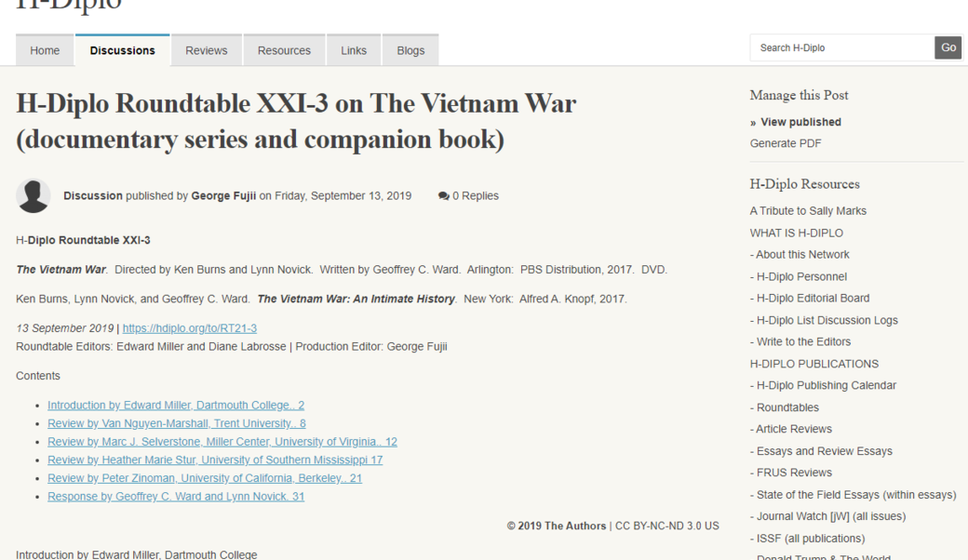Open Response by Geoffrey C. Ward link

click(x=176, y=497)
